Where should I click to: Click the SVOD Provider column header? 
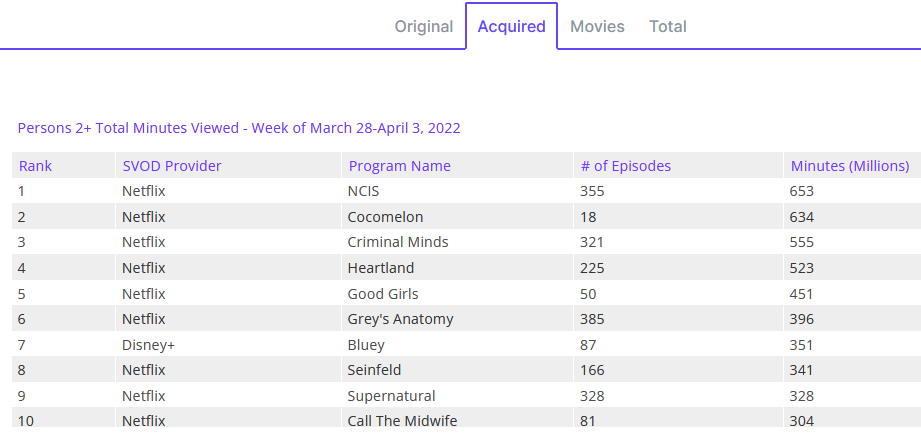click(171, 166)
